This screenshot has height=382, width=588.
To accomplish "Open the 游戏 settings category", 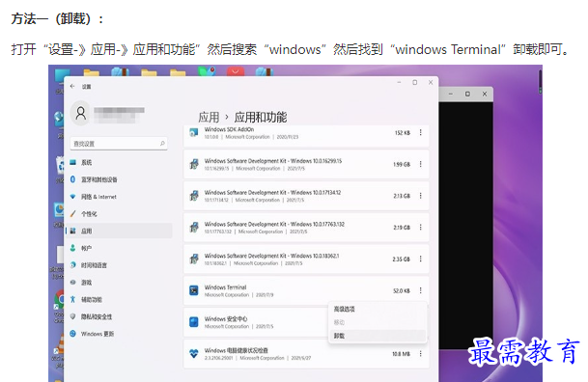I will click(119, 283).
